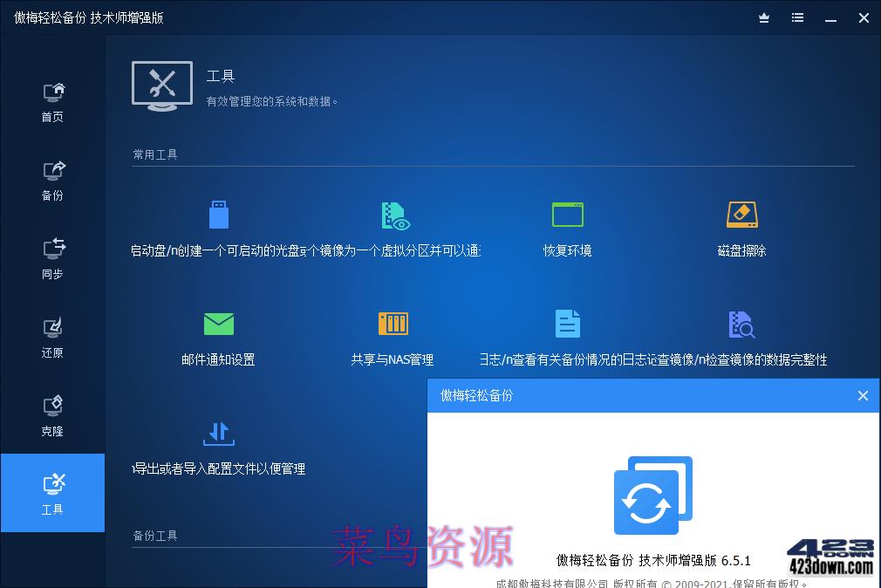Click the upgrade crown icon in titlebar
This screenshot has height=588, width=881.
(x=763, y=17)
